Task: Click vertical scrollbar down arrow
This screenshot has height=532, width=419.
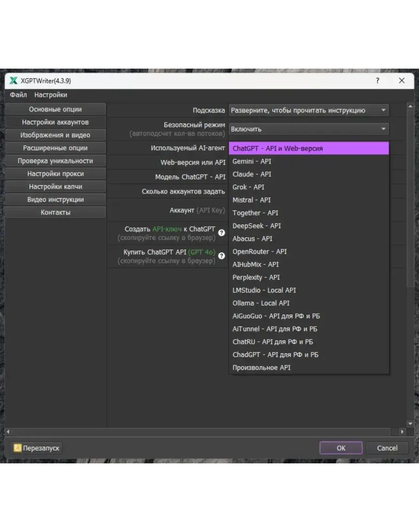Action: coord(410,423)
